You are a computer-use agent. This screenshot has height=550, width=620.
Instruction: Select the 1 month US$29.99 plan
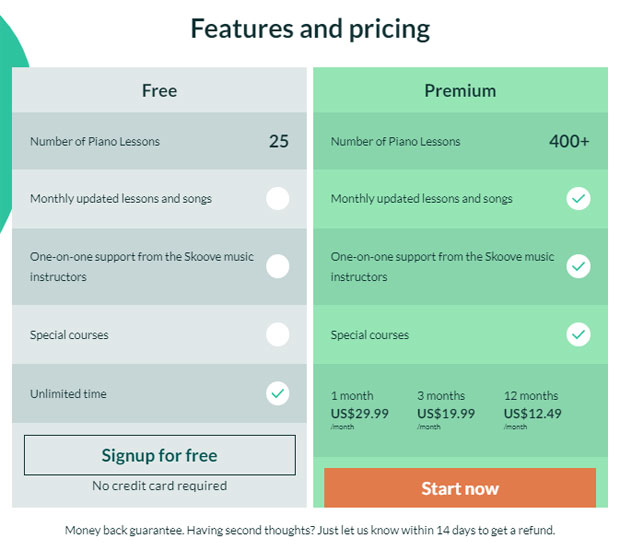359,410
